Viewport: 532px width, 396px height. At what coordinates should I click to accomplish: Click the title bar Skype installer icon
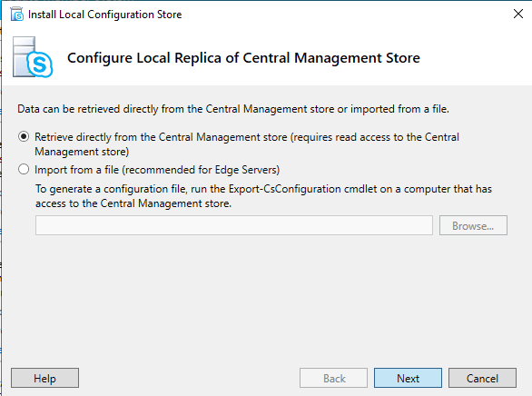pos(17,15)
